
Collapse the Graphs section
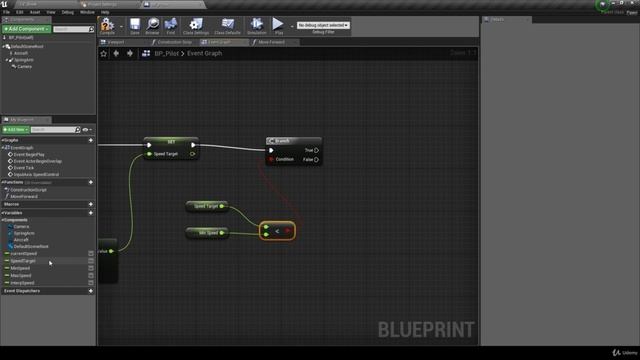[x=2, y=140]
